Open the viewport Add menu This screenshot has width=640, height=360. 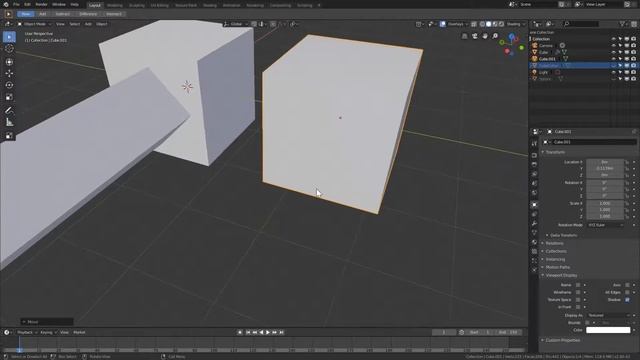pyautogui.click(x=88, y=24)
